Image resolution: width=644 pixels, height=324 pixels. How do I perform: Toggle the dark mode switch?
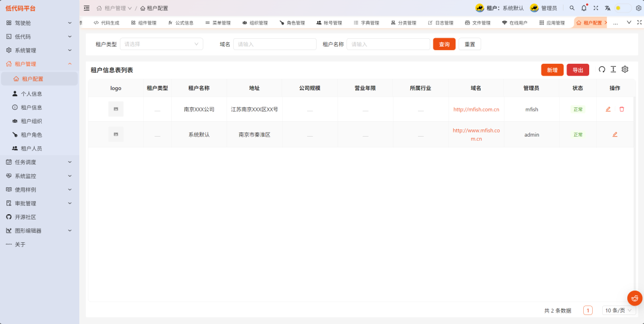[623, 8]
